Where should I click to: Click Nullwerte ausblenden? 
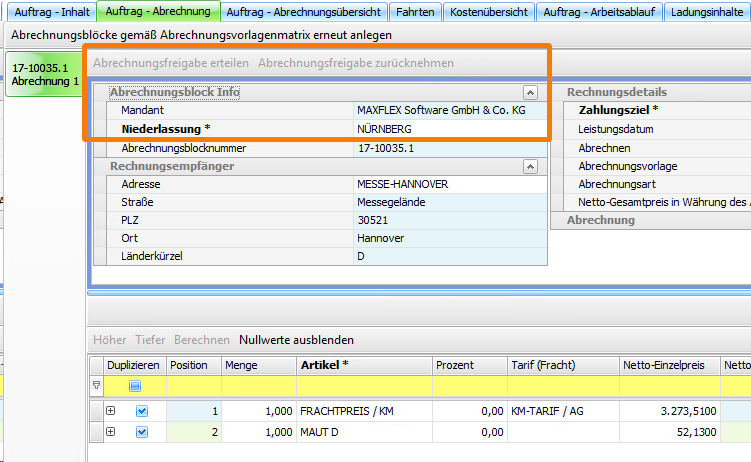(296, 340)
